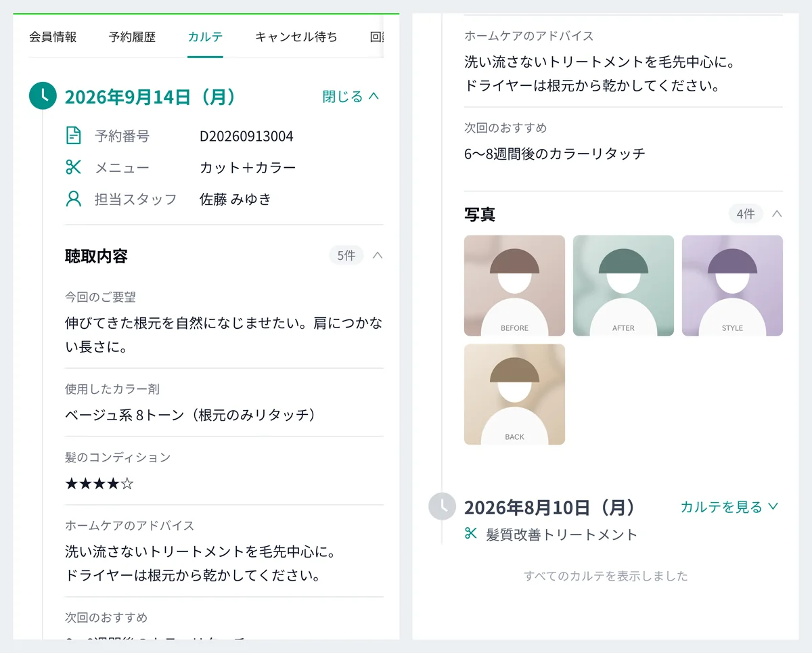Click the 2026年9月14日(月) date heading
Screen dimensions: 812x653
click(151, 97)
